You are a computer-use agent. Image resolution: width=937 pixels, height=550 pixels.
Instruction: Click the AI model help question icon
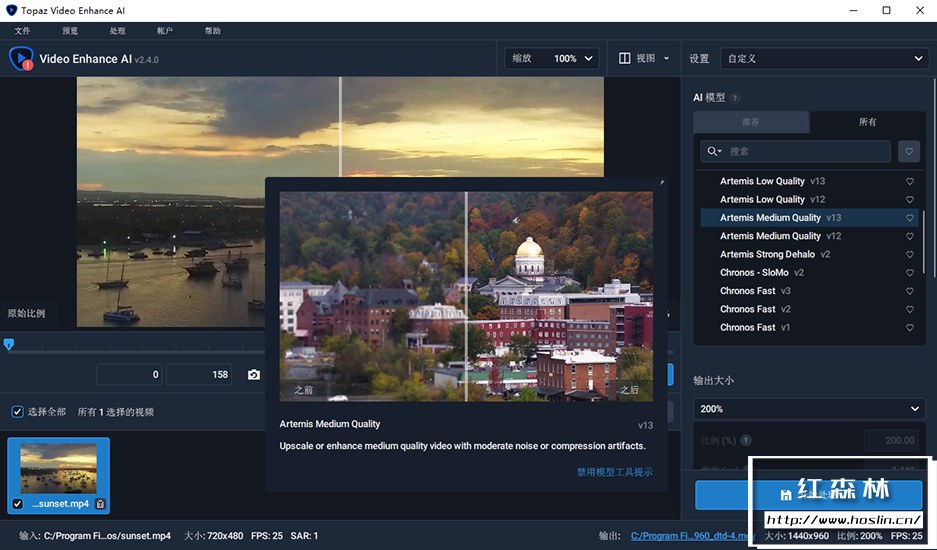735,97
